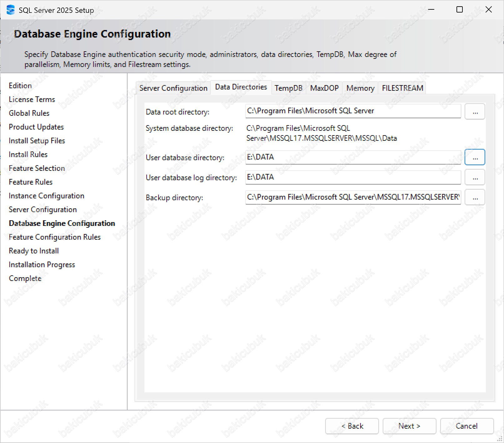Image resolution: width=504 pixels, height=443 pixels.
Task: Switch to the Server Configuration tab
Action: 173,88
